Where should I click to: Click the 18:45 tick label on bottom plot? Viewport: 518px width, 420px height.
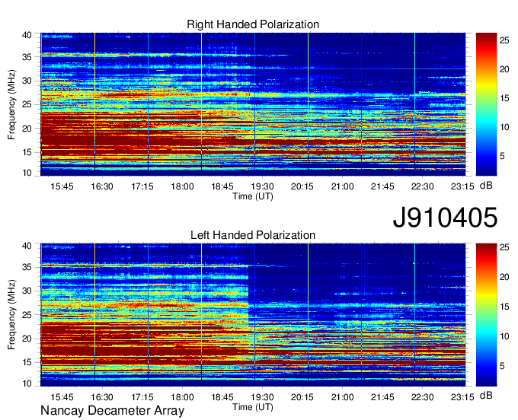222,397
